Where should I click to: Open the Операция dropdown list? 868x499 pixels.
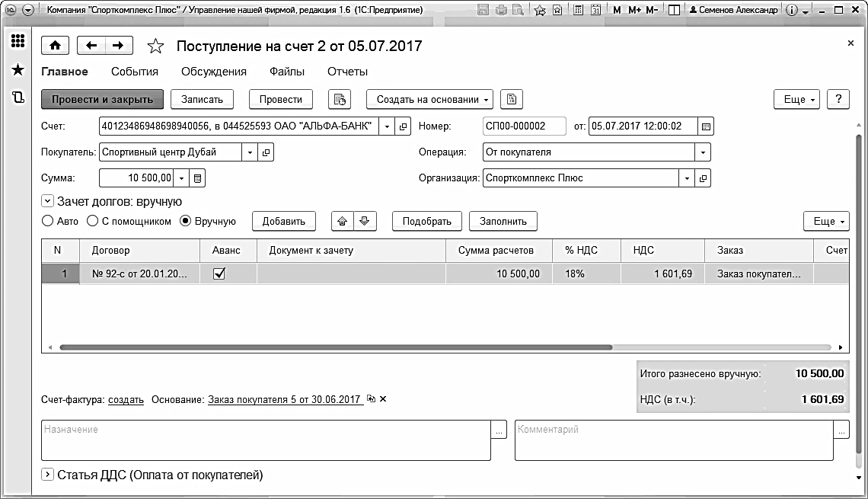pos(703,152)
